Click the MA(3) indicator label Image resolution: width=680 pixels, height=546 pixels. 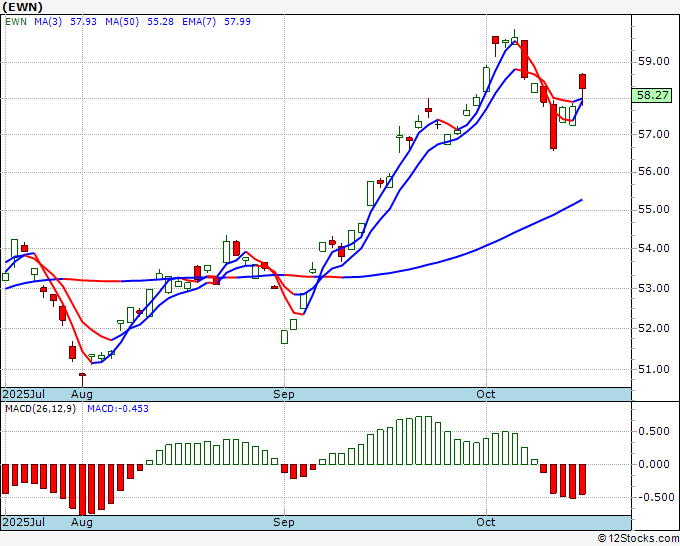[x=48, y=22]
